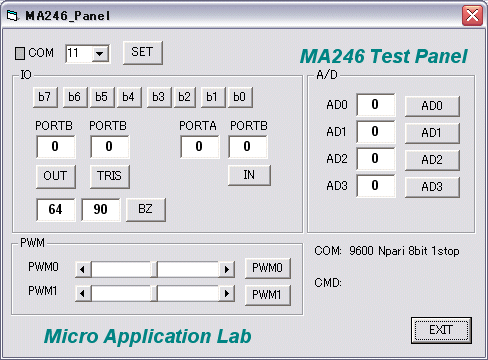Viewport: 488px width, 360px height.
Task: Click PWM1 slider left arrow
Action: [x=83, y=294]
